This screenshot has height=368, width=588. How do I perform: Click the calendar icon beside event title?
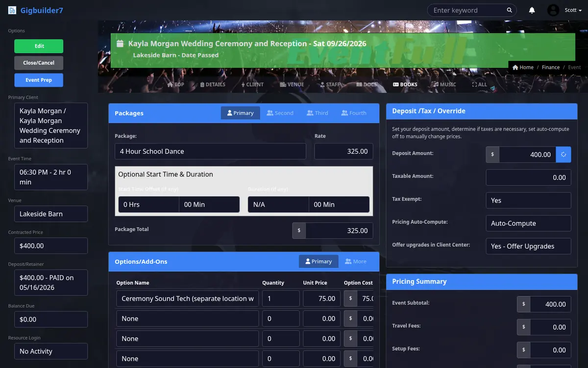120,44
